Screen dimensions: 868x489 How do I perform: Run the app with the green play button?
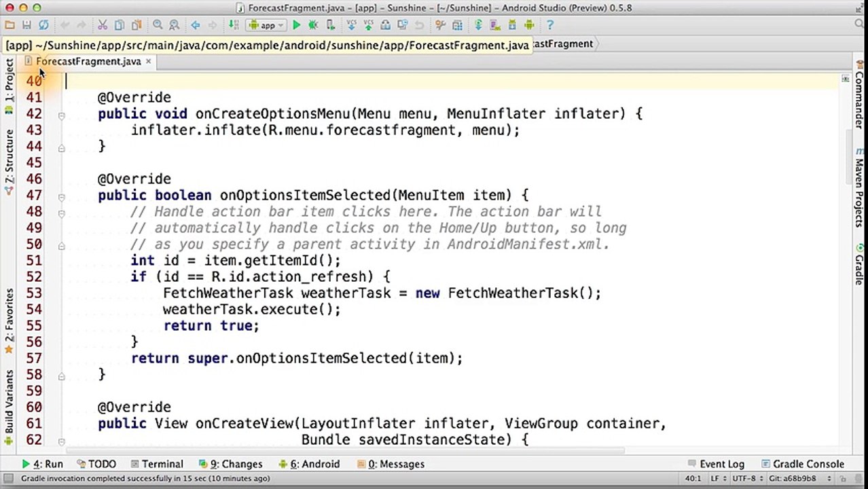click(x=296, y=25)
